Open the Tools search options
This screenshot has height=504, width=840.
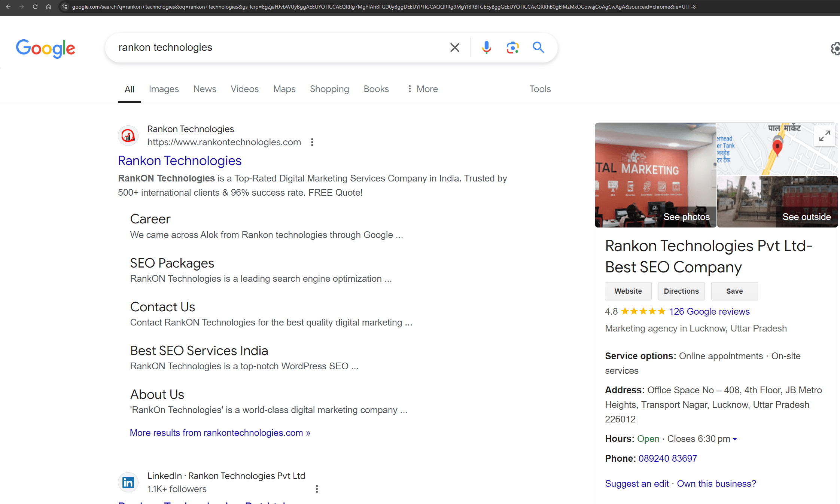pyautogui.click(x=540, y=89)
